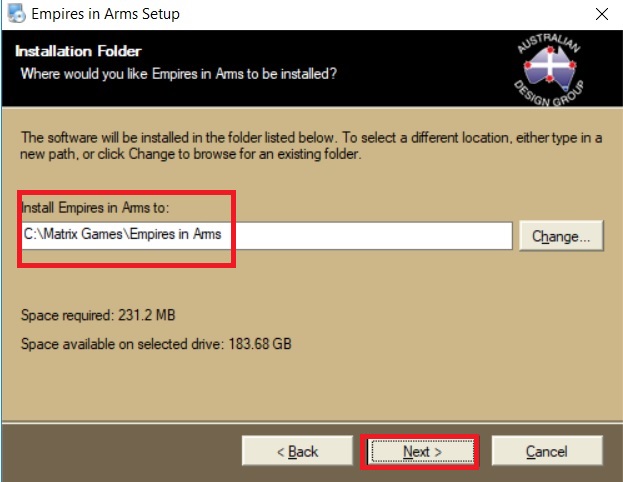Click the "Where would you like" subtitle

coord(178,74)
